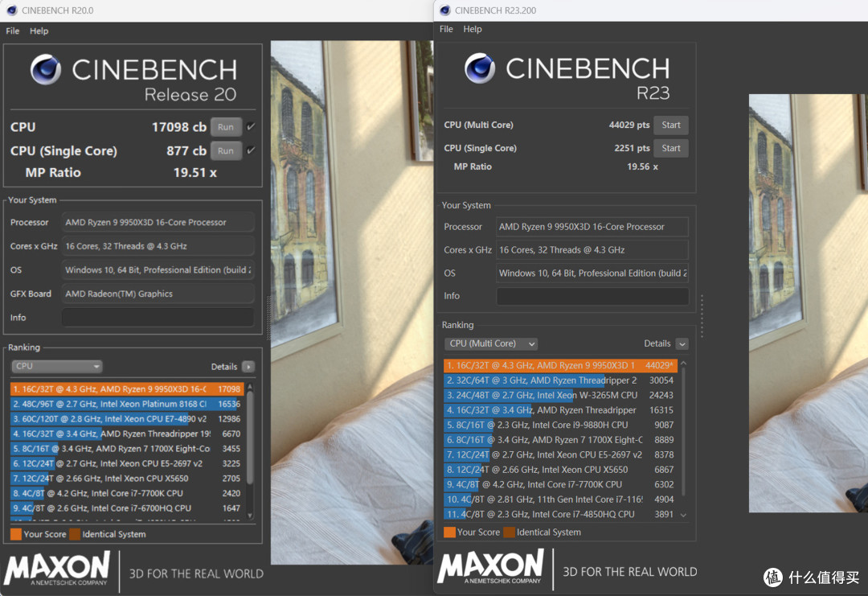Select R20 ranking row Intel Xeon Platinum 8168
868x596 pixels.
click(x=127, y=404)
